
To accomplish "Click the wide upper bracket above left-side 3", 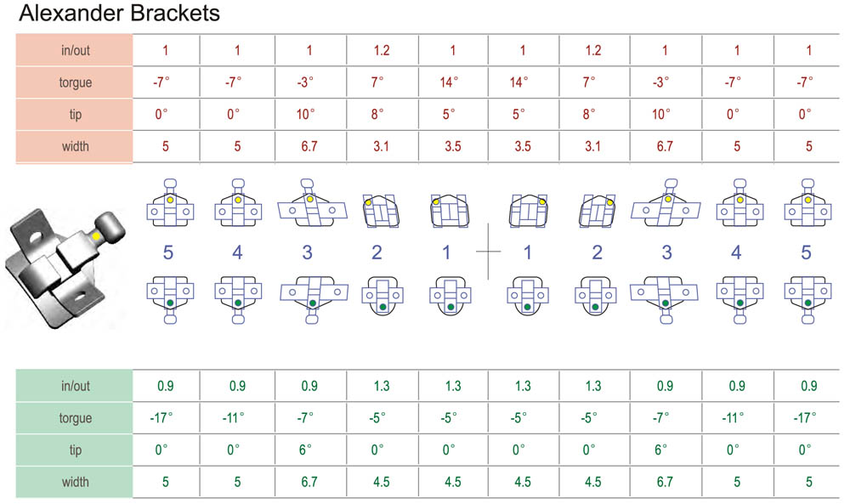I will coord(310,206).
